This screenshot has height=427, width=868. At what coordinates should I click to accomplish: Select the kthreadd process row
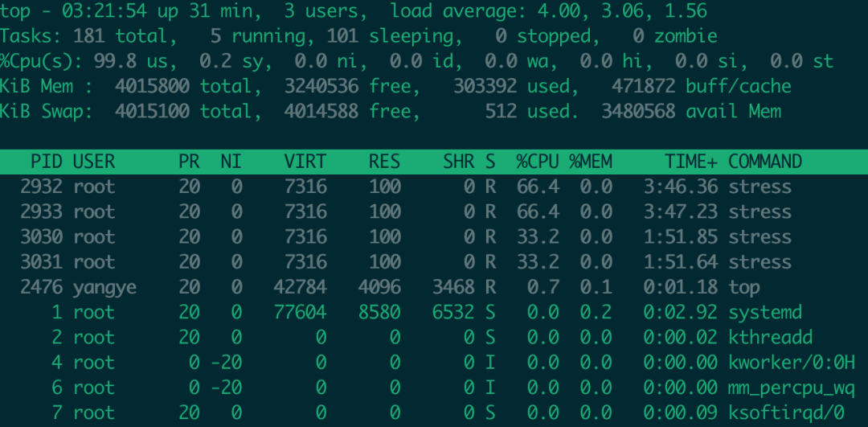(x=434, y=337)
